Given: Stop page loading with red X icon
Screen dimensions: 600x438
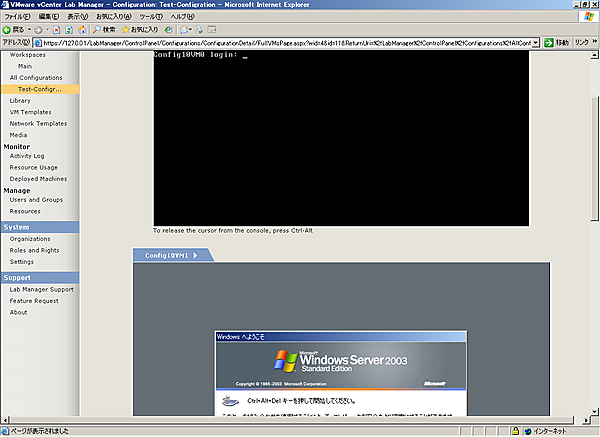Looking at the screenshot, I should click(x=57, y=29).
